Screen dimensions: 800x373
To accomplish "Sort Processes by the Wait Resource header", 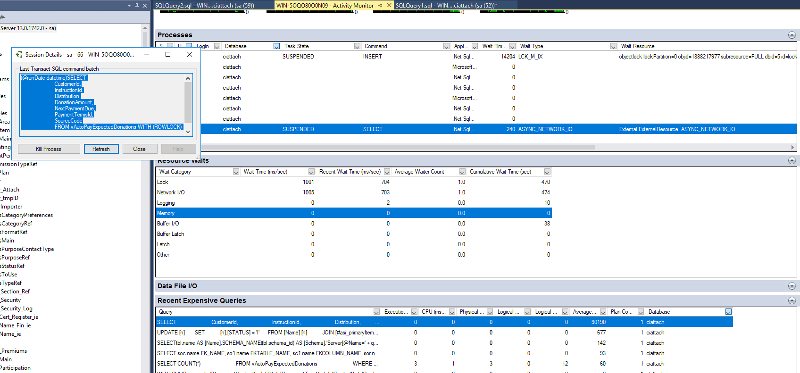I will point(637,46).
